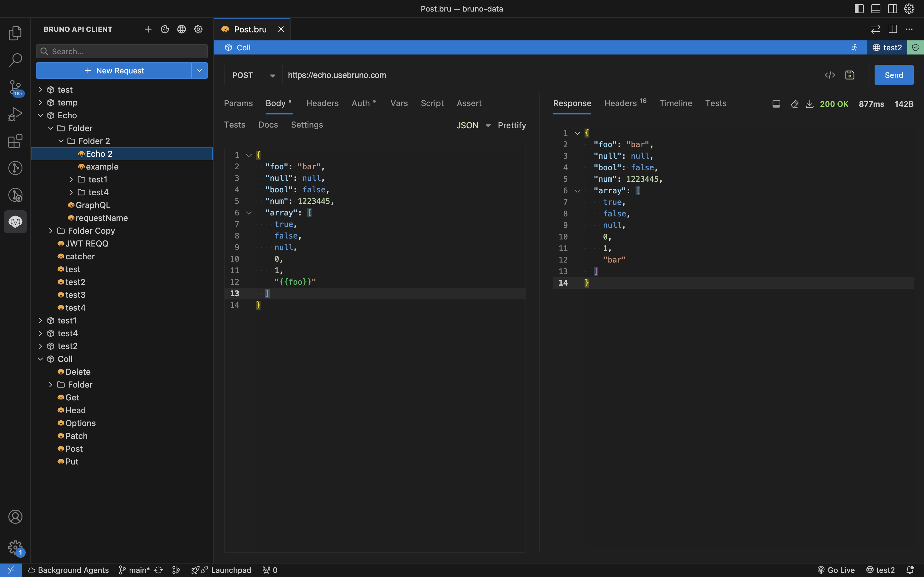
Task: Clear the response using the eraser icon
Action: pos(794,104)
